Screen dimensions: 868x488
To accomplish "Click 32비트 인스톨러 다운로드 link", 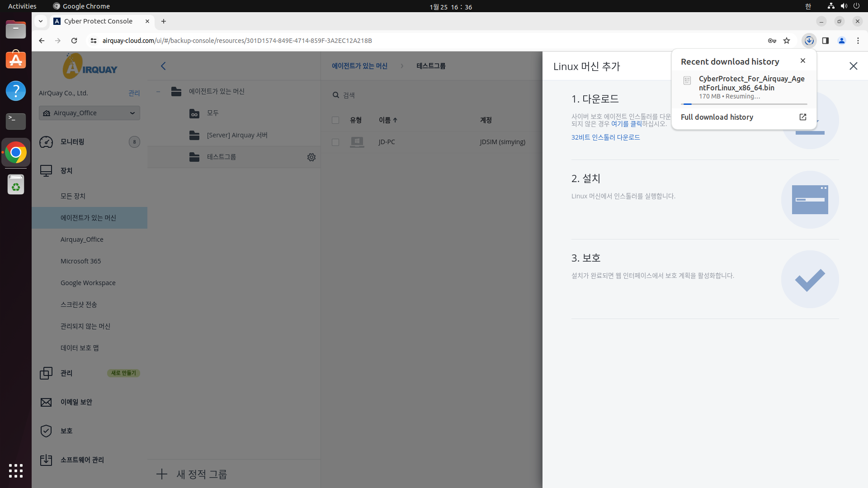I will tap(605, 137).
